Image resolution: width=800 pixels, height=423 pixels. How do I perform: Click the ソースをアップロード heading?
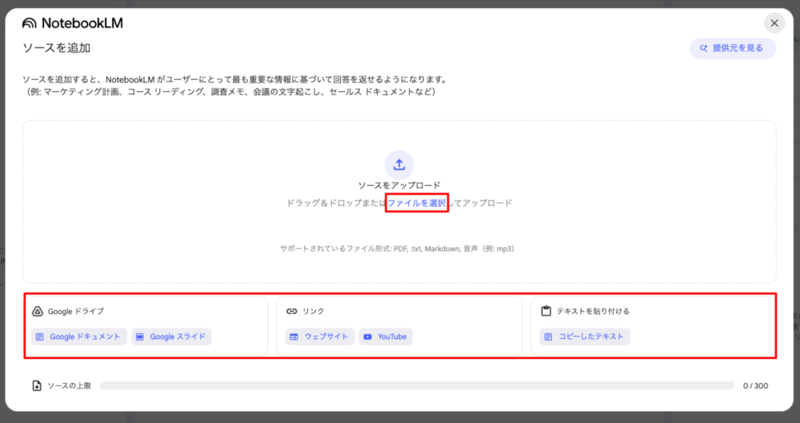(x=399, y=185)
